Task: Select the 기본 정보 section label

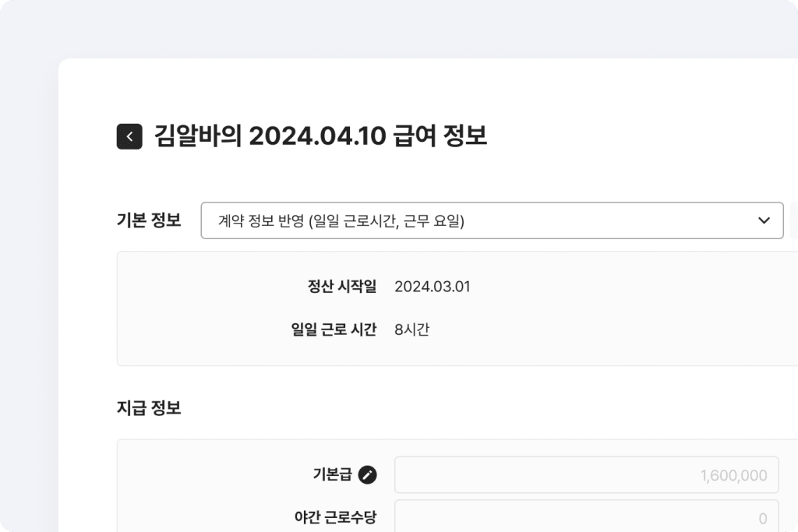Action: coord(149,221)
